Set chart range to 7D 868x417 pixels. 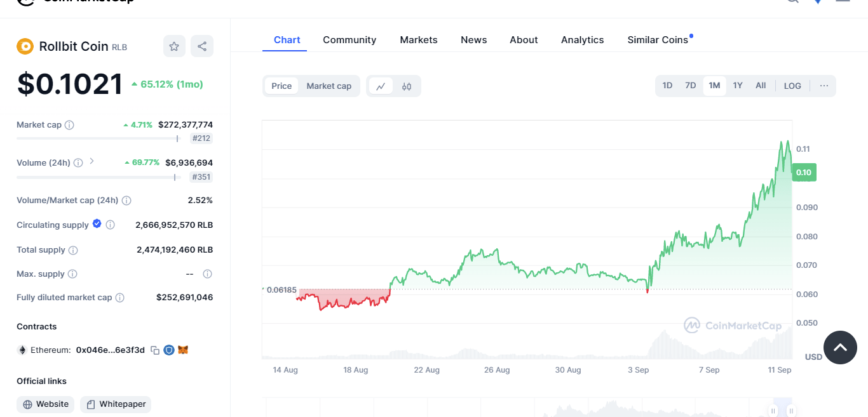[x=690, y=86]
